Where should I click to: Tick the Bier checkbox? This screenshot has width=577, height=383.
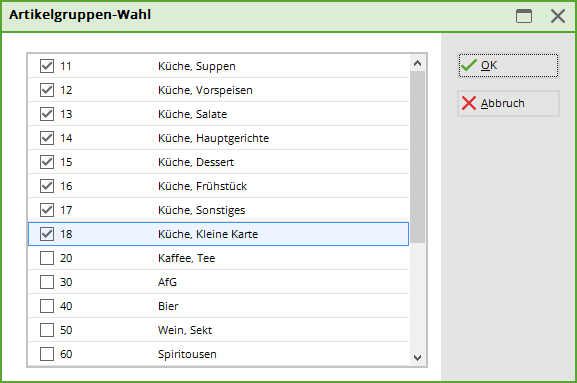click(x=47, y=306)
